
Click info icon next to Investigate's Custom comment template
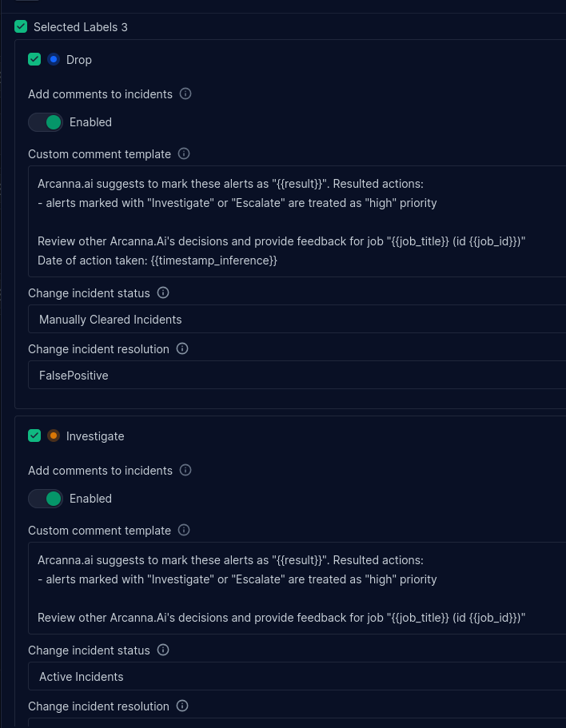pyautogui.click(x=184, y=530)
